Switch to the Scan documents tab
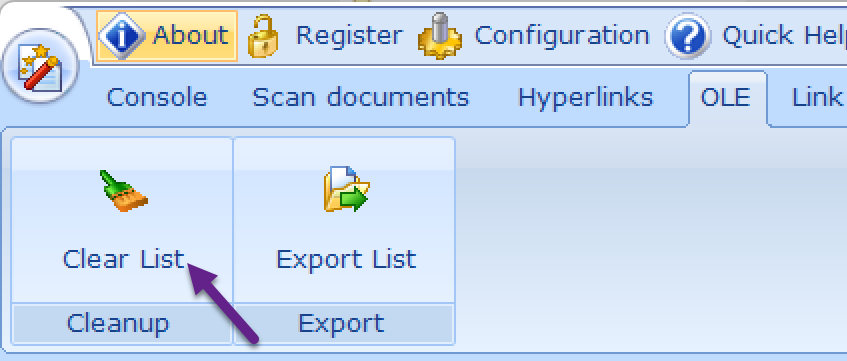 361,98
